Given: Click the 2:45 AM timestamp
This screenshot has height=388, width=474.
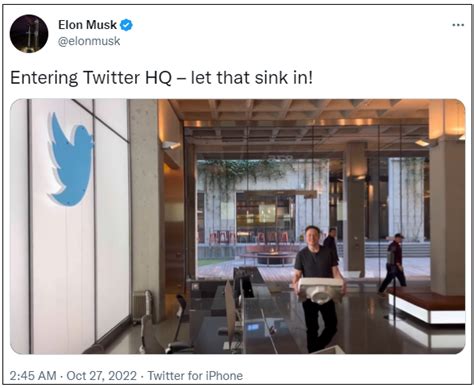Looking at the screenshot, I should (x=33, y=376).
